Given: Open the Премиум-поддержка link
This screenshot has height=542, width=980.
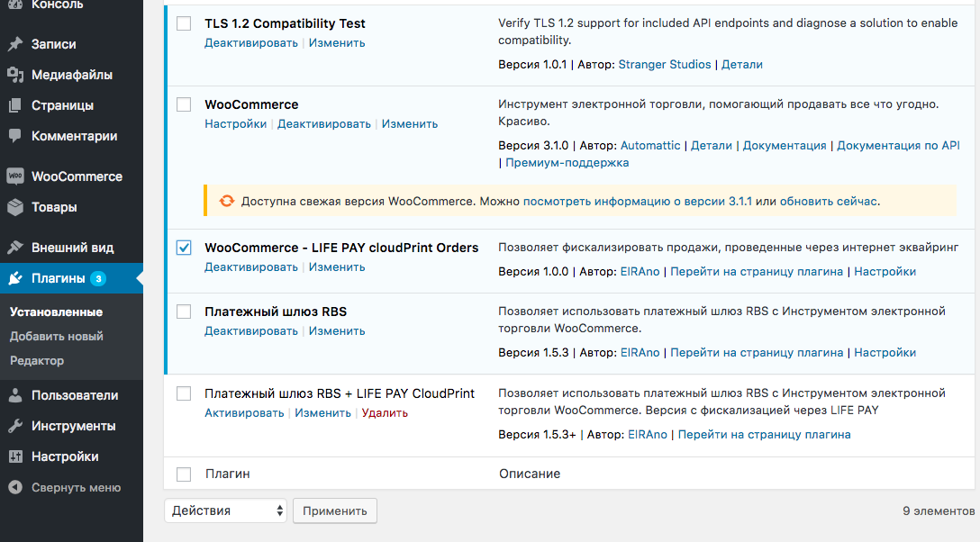Looking at the screenshot, I should click(x=567, y=163).
